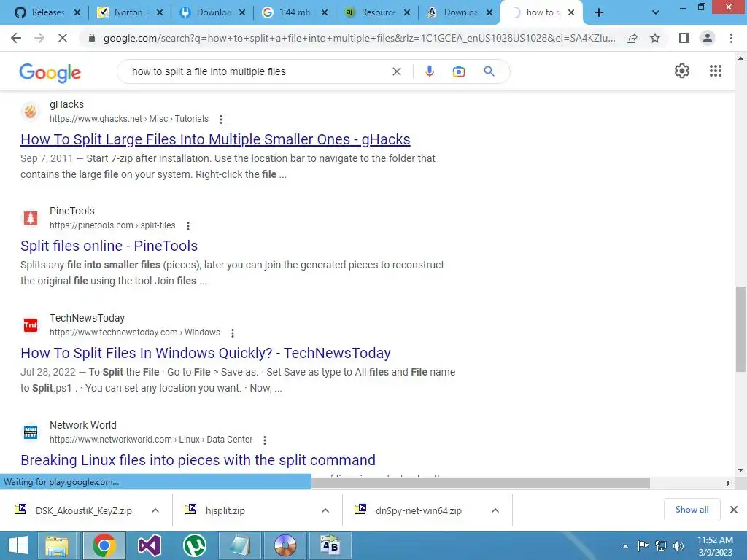This screenshot has width=747, height=560.
Task: Open How To Split Files In Windows link
Action: (x=206, y=354)
